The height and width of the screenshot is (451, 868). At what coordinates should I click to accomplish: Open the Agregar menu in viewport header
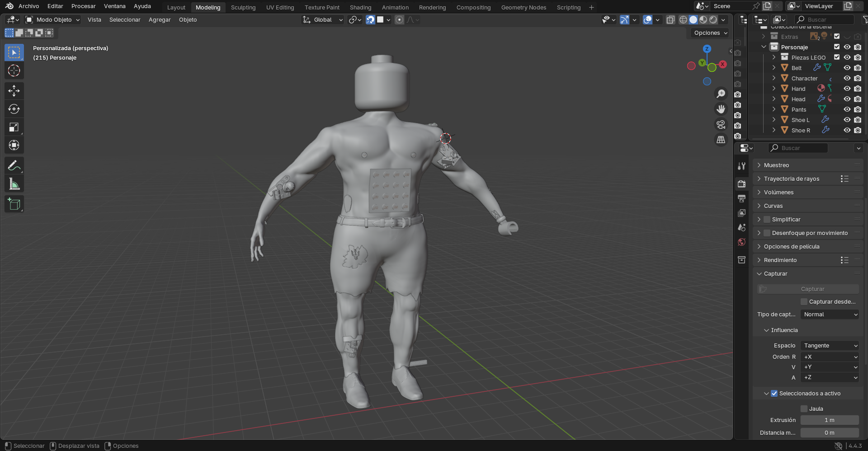160,20
